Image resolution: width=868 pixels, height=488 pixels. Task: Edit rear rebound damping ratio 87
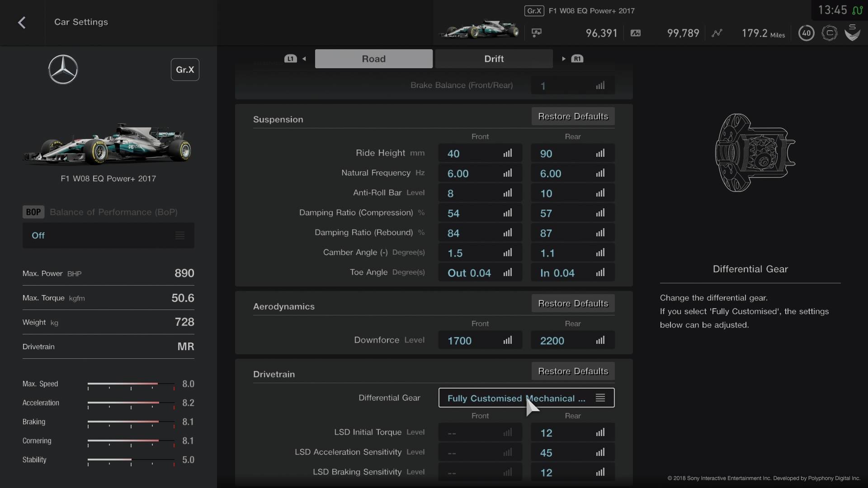tap(572, 233)
